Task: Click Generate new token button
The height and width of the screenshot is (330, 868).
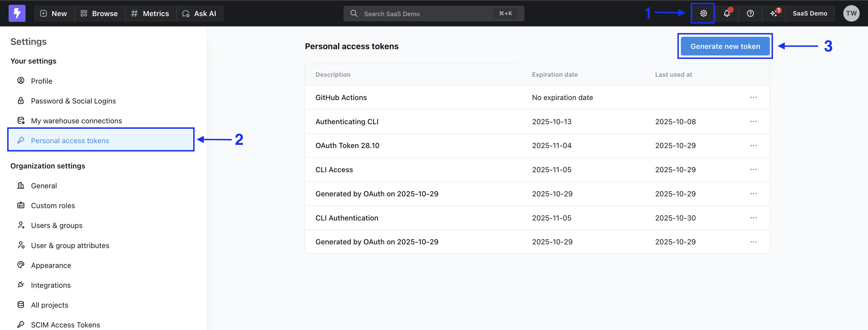Action: (725, 46)
